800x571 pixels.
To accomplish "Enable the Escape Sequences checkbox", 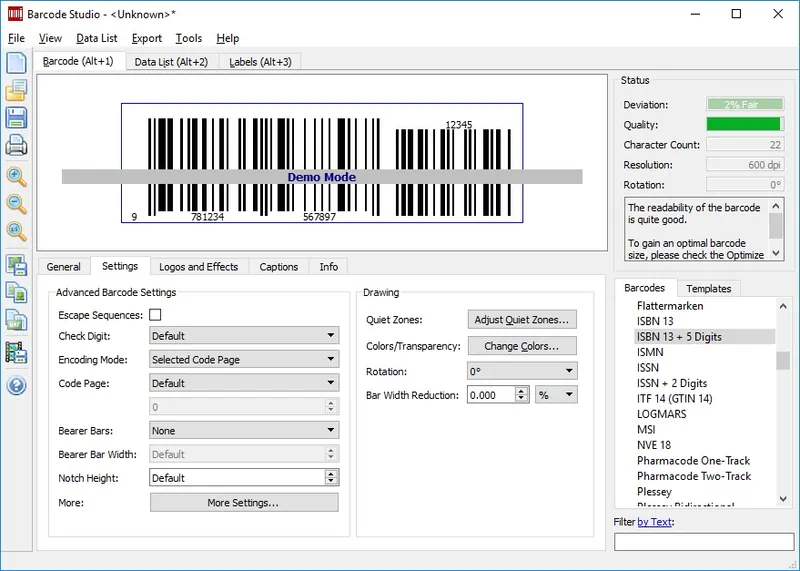I will point(155,315).
